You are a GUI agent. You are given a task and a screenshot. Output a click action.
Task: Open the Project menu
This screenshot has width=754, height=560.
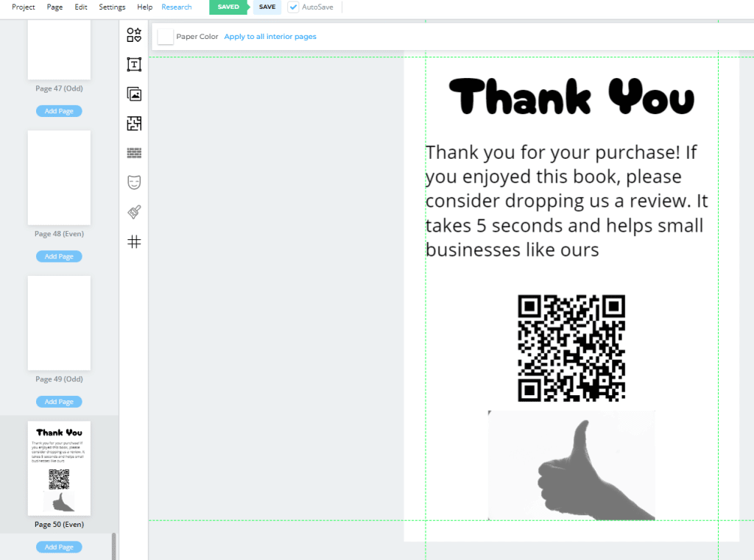[23, 7]
